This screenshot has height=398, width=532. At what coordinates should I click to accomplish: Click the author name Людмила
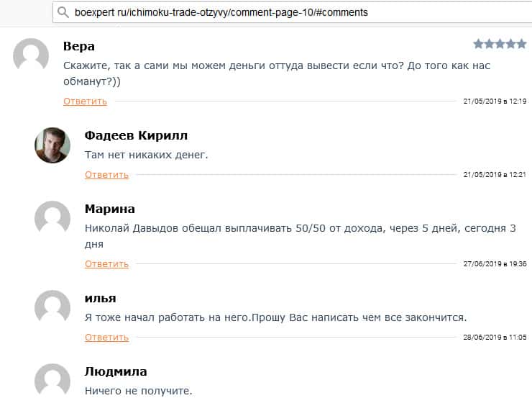pyautogui.click(x=116, y=371)
